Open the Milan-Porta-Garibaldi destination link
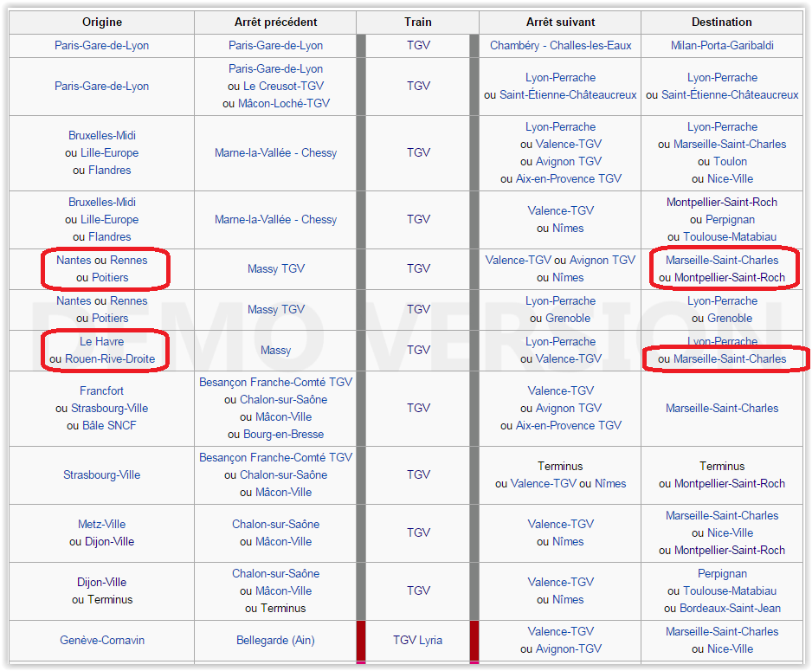812x671 pixels. click(722, 46)
